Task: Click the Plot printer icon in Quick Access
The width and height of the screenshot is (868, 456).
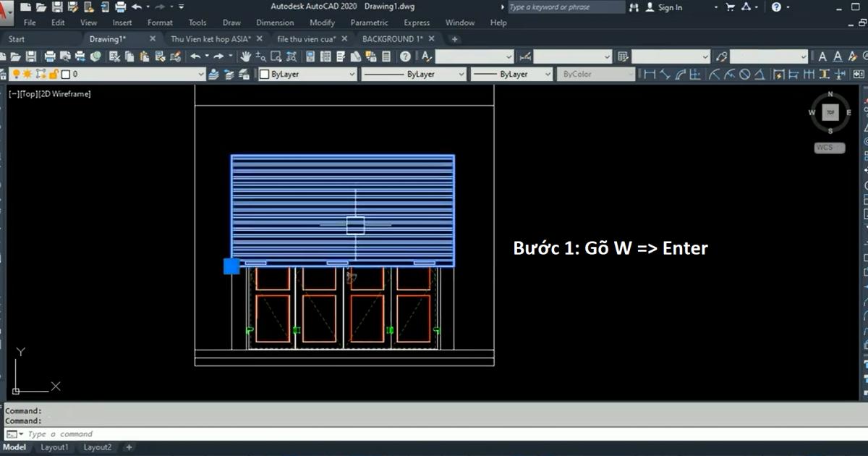Action: point(121,7)
